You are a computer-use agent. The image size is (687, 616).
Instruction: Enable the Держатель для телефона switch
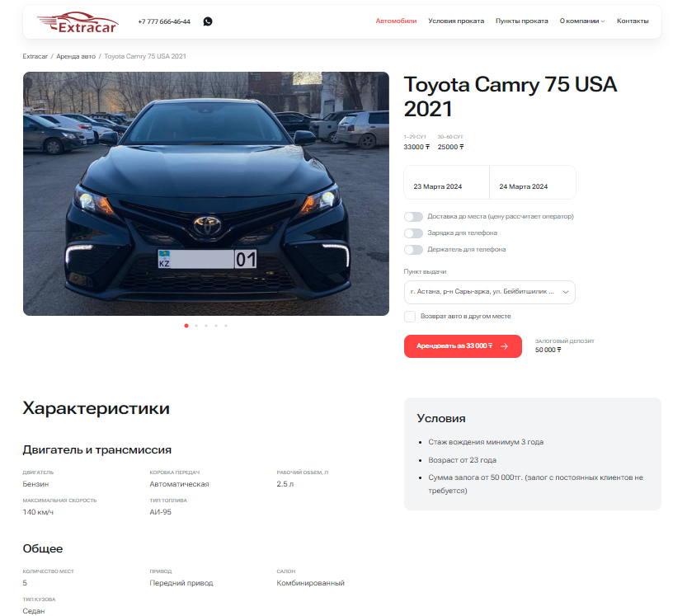point(414,250)
